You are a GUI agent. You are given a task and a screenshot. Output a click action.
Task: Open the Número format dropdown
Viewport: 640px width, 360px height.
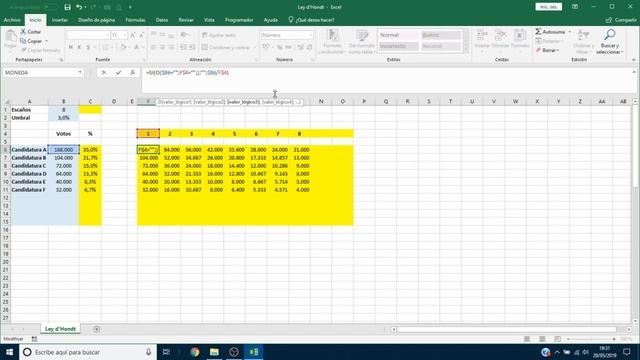pyautogui.click(x=311, y=36)
